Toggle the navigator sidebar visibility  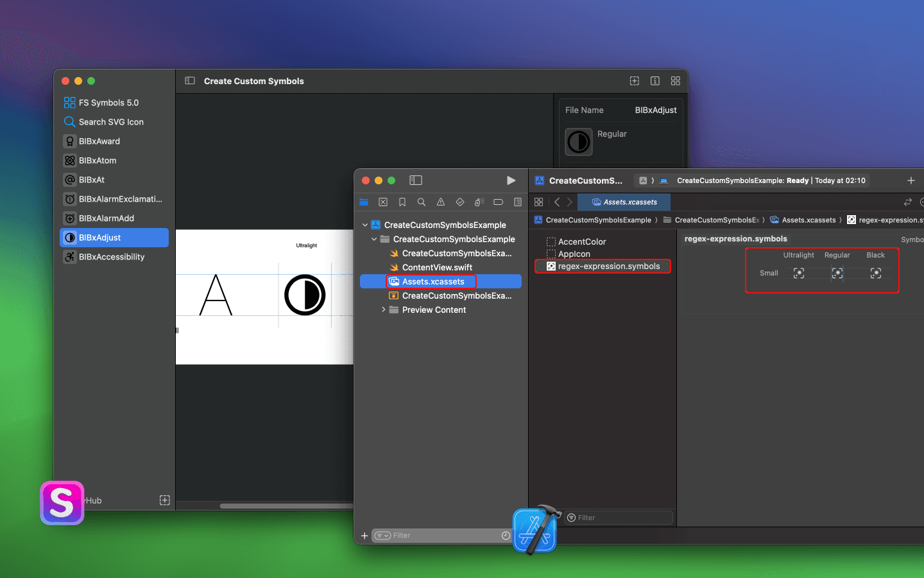pyautogui.click(x=415, y=180)
